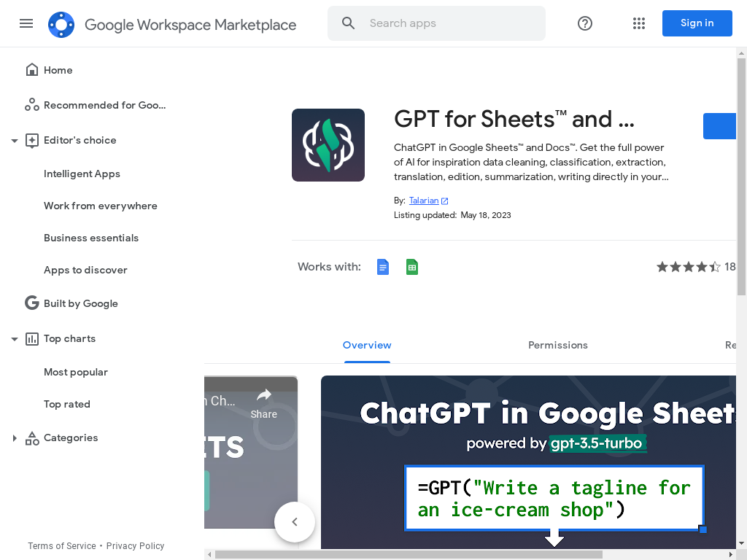
Task: Click the vertical scrollbar thumb
Action: pos(741,176)
